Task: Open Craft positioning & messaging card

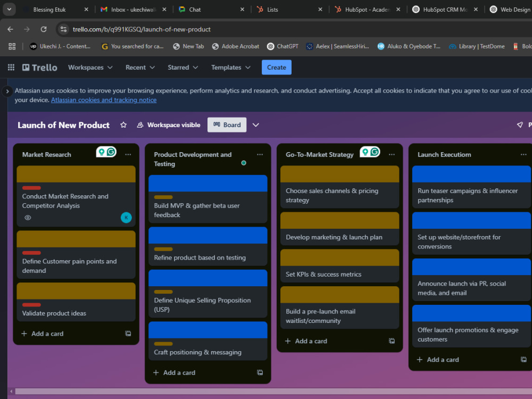Action: 207,341
